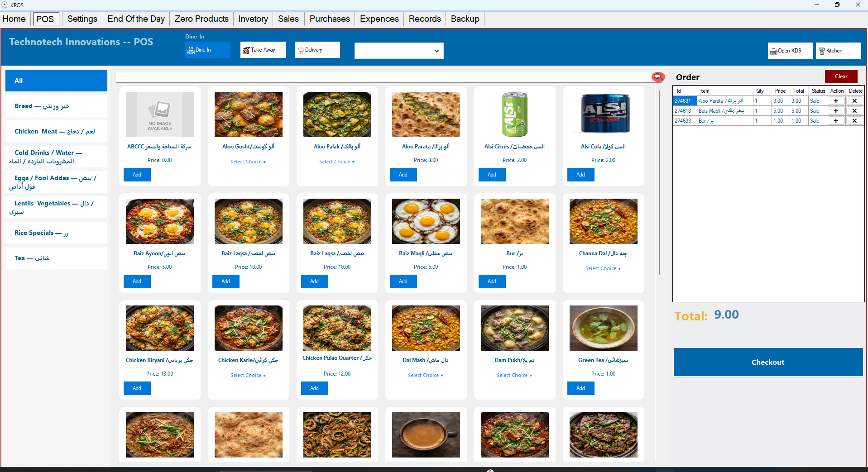
Task: Expand Select Choice for Aloo Gosht
Action: 248,162
